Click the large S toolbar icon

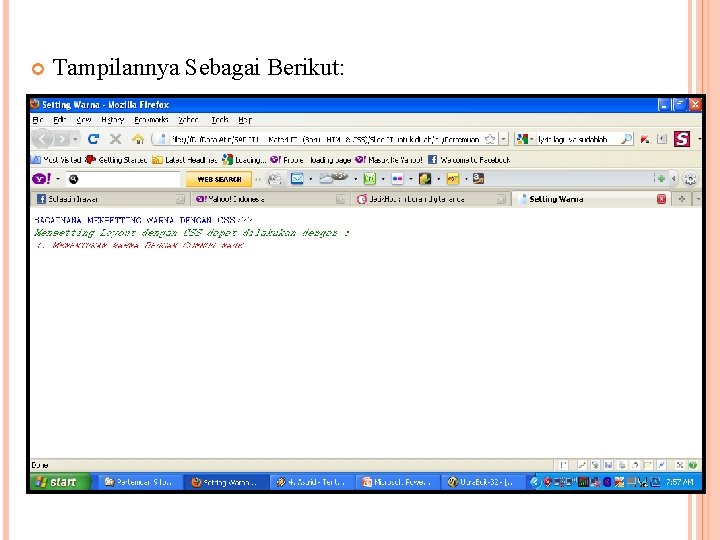tap(682, 139)
